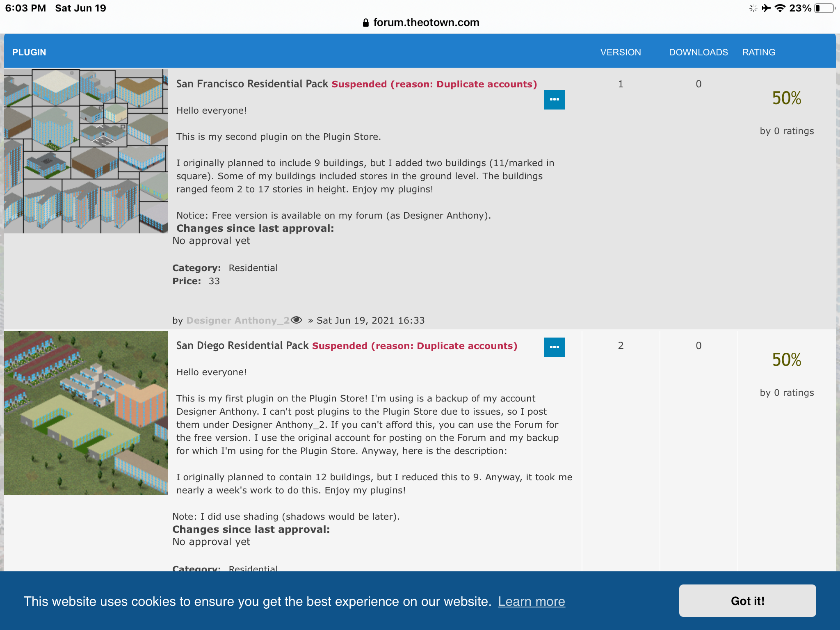Click 'by 0 ratings' under San Francisco pack
Viewport: 840px width, 630px height.
point(787,131)
